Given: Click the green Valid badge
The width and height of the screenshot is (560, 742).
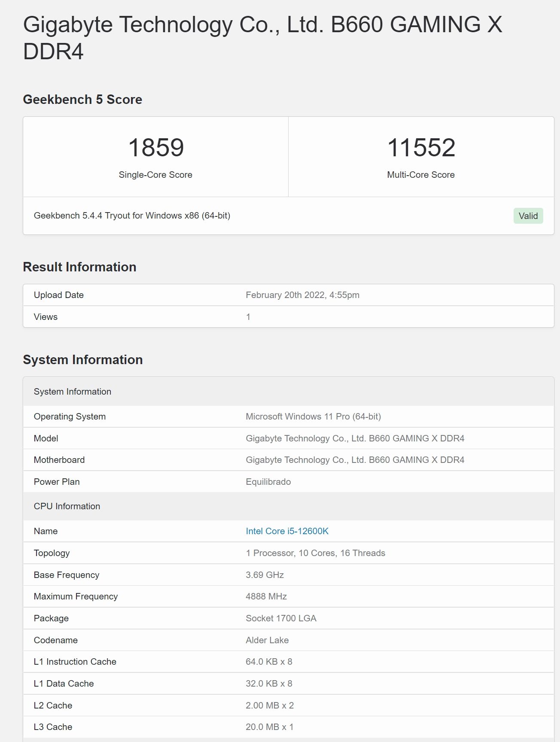Looking at the screenshot, I should point(528,216).
